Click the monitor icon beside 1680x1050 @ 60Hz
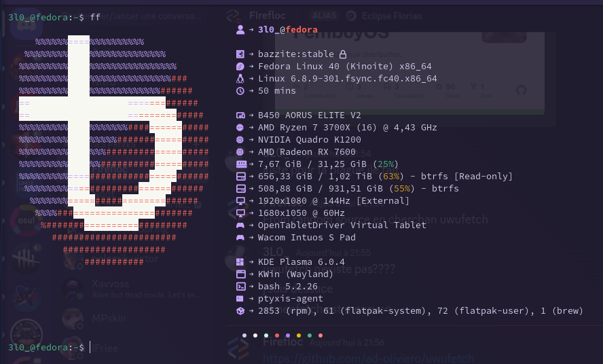 click(241, 213)
